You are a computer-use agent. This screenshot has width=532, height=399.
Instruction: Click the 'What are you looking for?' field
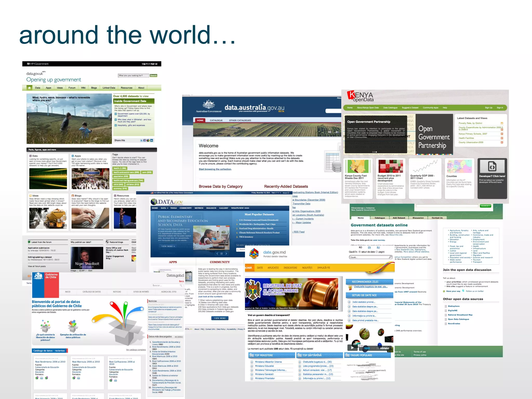(133, 76)
